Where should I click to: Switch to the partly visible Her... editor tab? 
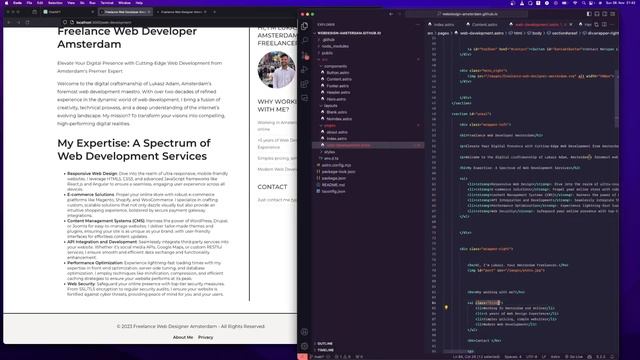585,24
